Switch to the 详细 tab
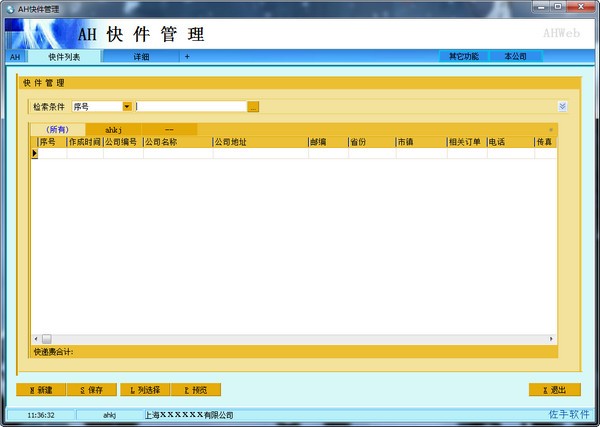 click(141, 57)
